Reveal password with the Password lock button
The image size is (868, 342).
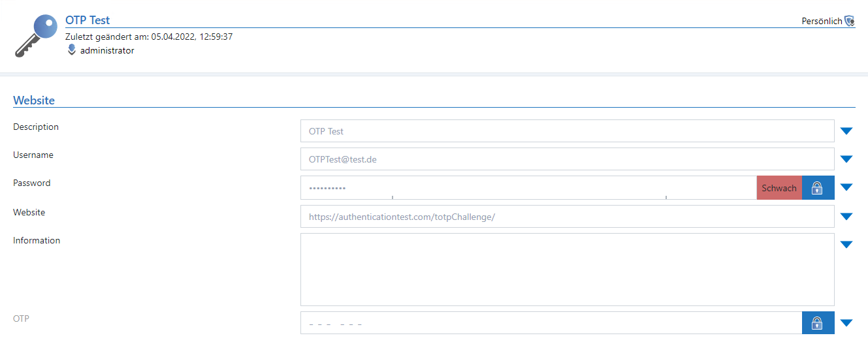[818, 188]
